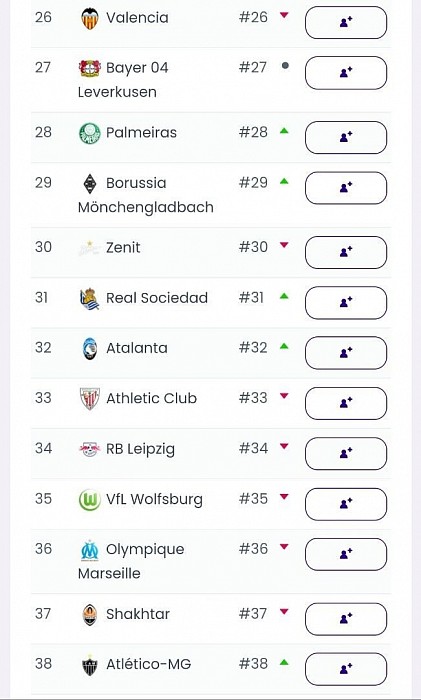Open the Atalanta team name link
Image resolution: width=421 pixels, height=700 pixels.
coord(137,348)
